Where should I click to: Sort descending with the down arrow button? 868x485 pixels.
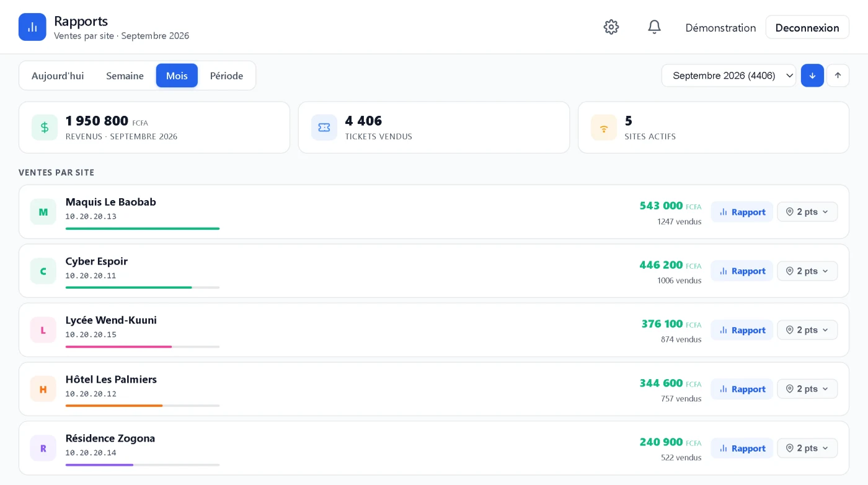pyautogui.click(x=812, y=76)
